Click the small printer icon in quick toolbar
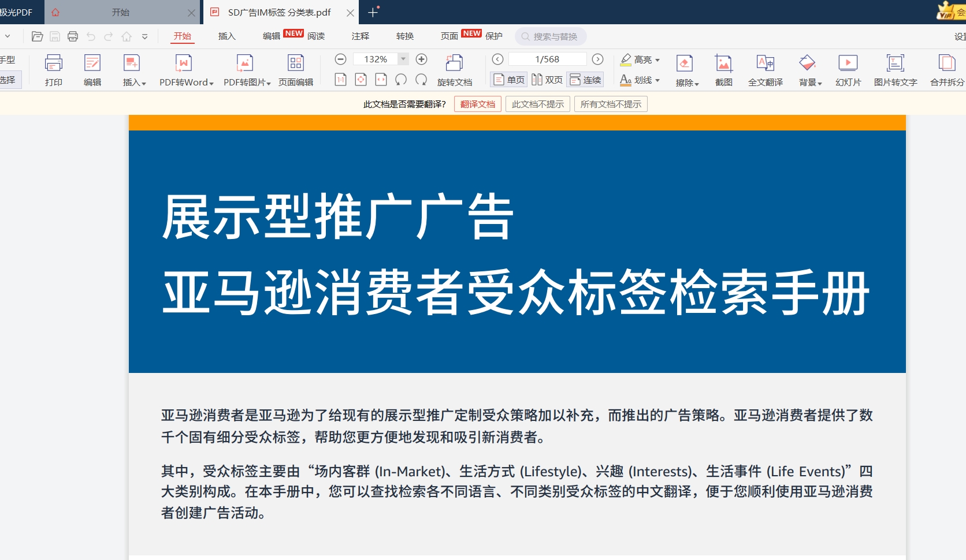 pos(73,36)
